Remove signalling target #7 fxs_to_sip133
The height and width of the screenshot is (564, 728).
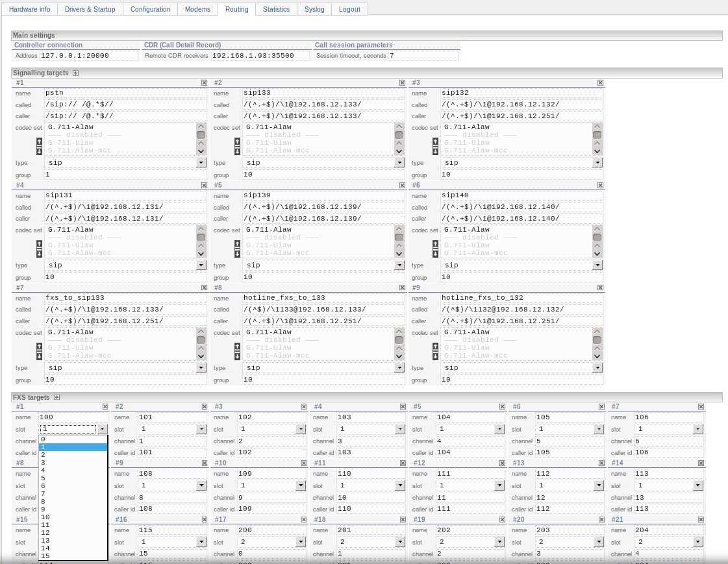coord(204,288)
